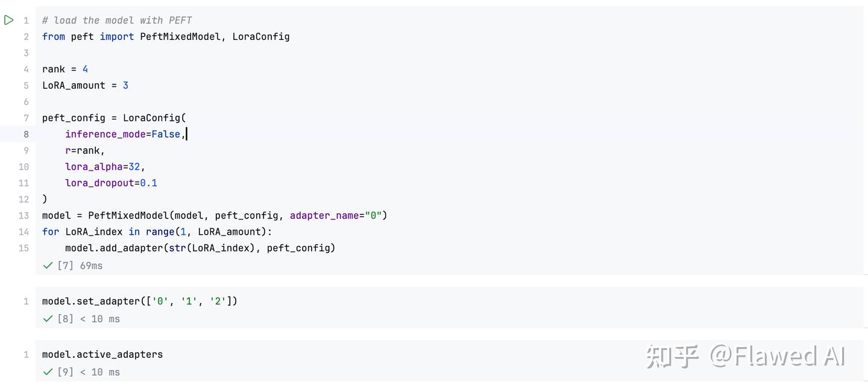Viewport: 868px width, 391px height.
Task: Click the green checkmark beside [7]
Action: pos(48,265)
